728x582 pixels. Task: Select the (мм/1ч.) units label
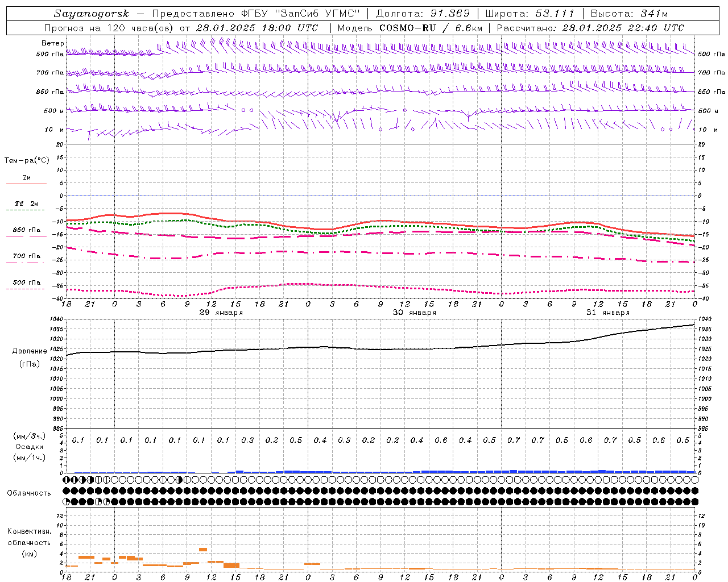(x=30, y=458)
